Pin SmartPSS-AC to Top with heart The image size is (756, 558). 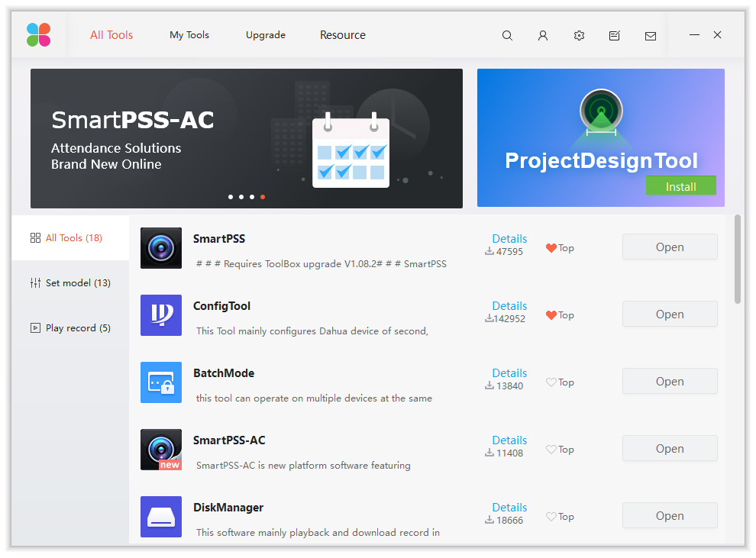pos(551,450)
